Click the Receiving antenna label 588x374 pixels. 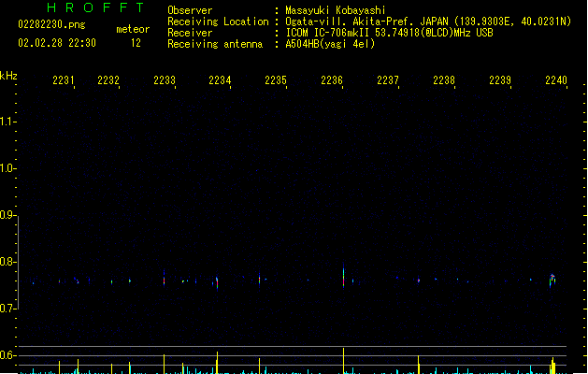(x=215, y=44)
